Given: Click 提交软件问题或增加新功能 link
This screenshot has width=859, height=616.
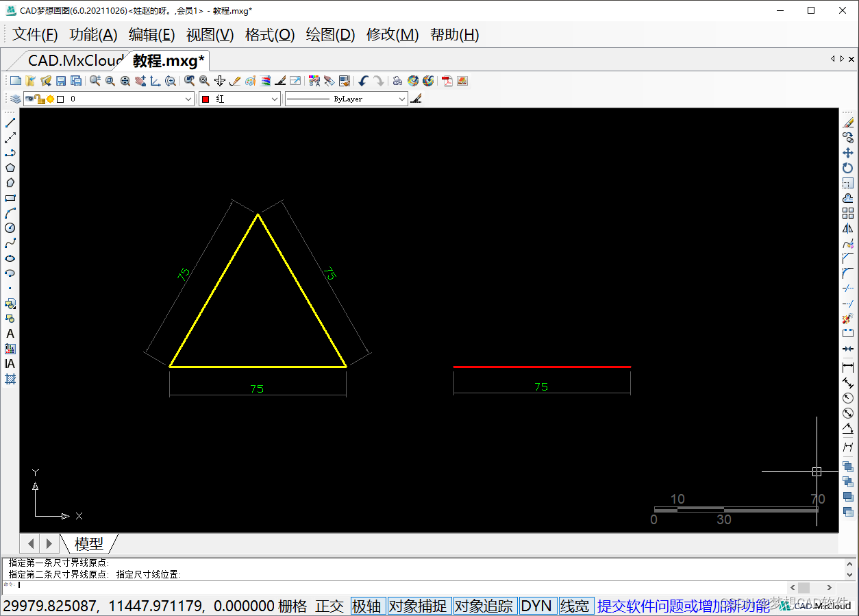Looking at the screenshot, I should pos(683,606).
